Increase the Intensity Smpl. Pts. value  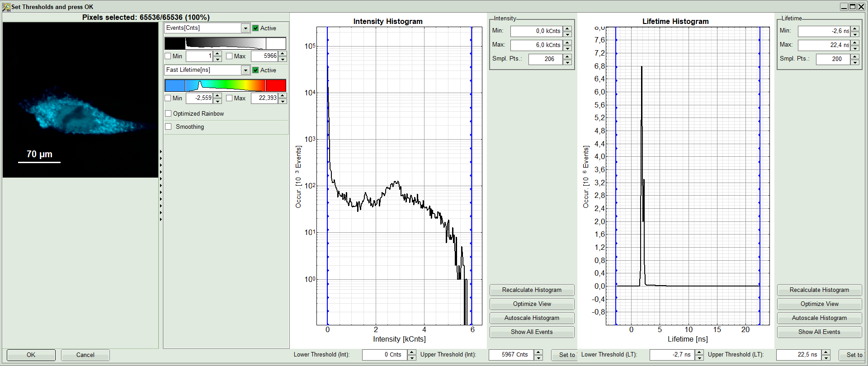(x=567, y=56)
